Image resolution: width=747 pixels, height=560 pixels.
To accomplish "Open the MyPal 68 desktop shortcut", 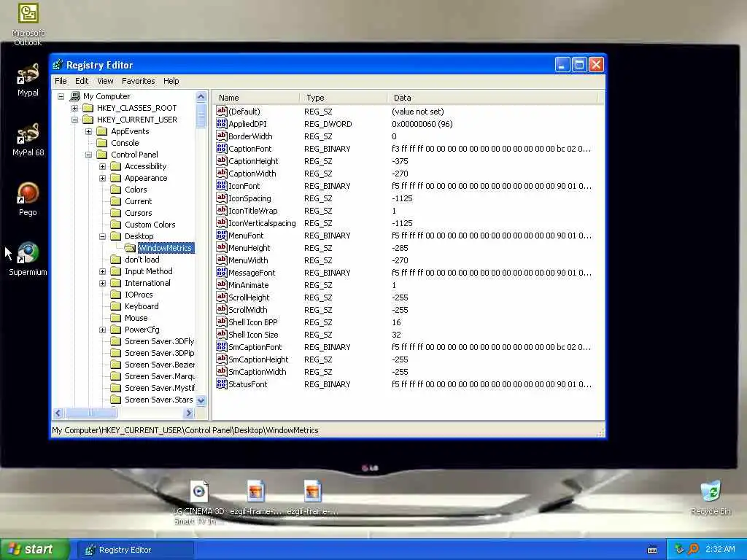I will coord(28,139).
